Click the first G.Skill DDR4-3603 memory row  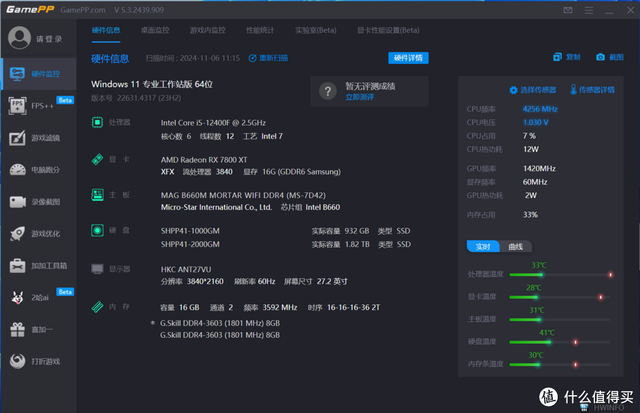220,323
